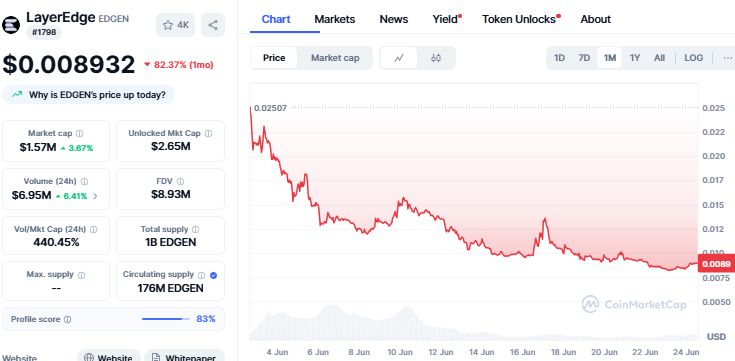Click the FDV info icon

click(180, 181)
